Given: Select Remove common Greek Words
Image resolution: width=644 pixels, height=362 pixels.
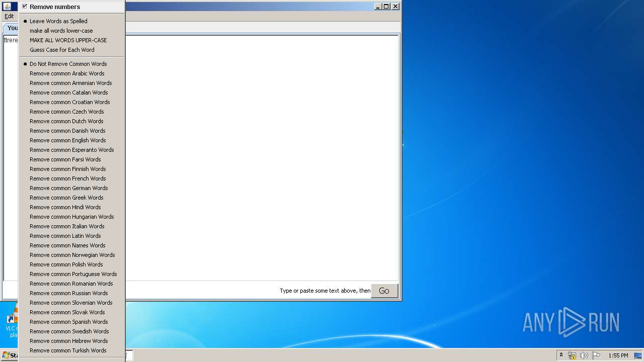Looking at the screenshot, I should coord(72,198).
